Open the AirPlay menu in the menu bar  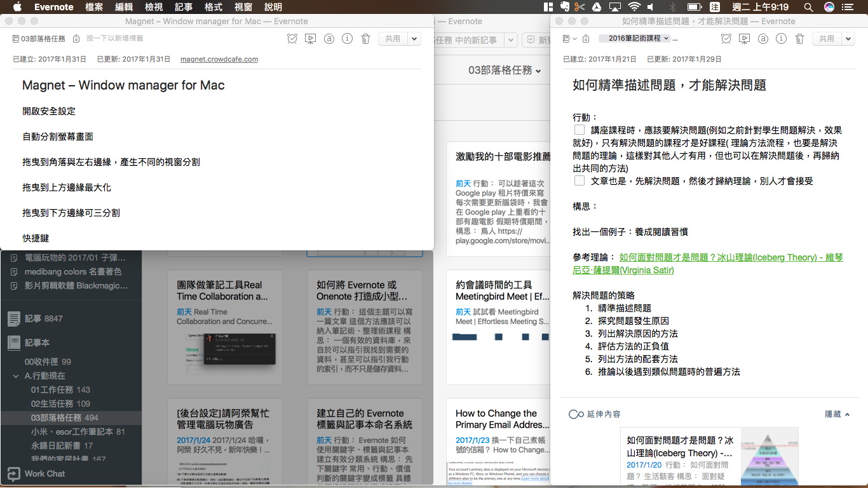coord(614,7)
